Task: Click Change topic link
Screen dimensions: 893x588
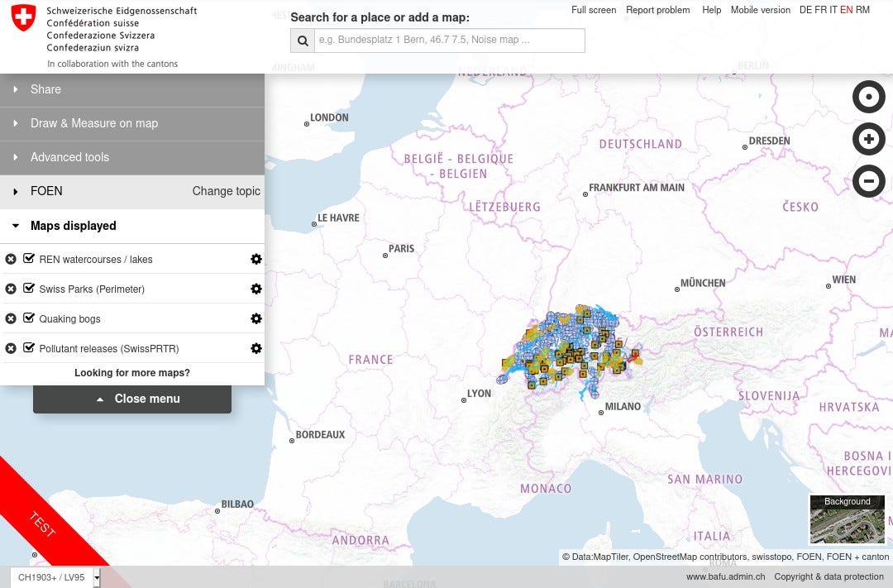Action: 226,191
